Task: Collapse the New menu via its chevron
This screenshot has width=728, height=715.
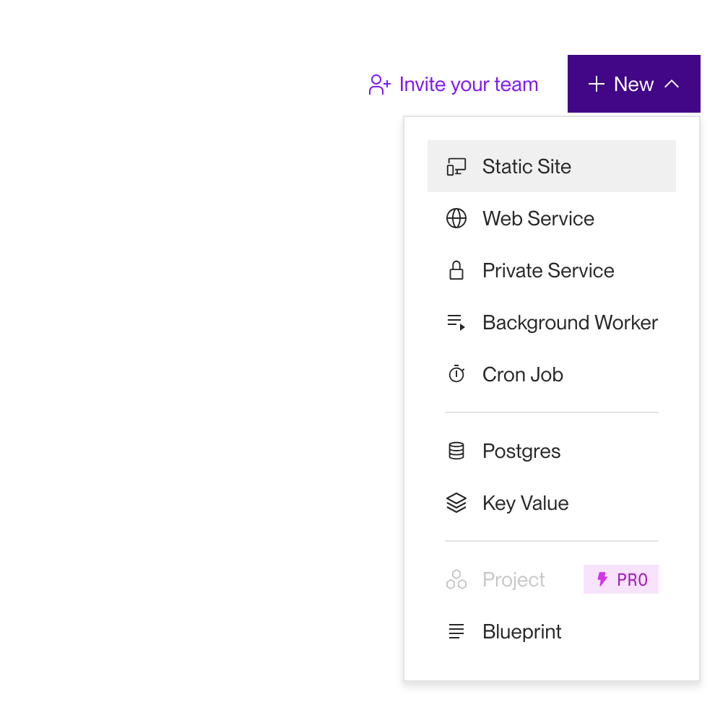Action: [x=672, y=84]
